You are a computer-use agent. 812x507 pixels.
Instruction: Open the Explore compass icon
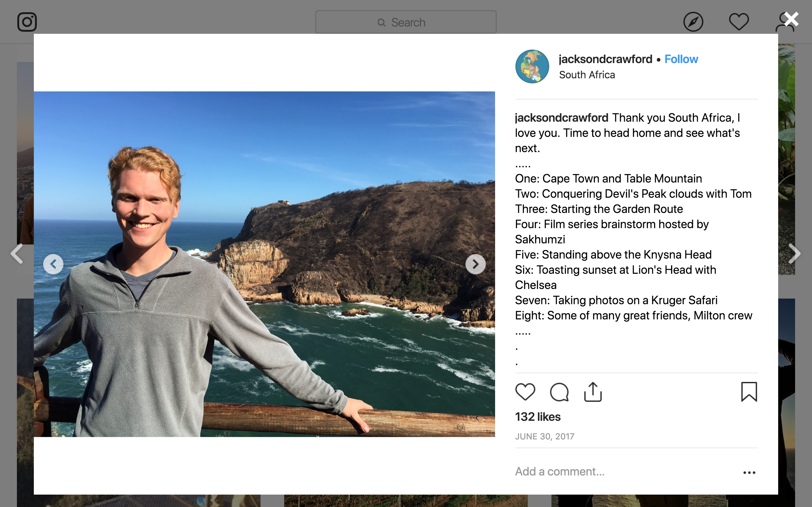(693, 22)
